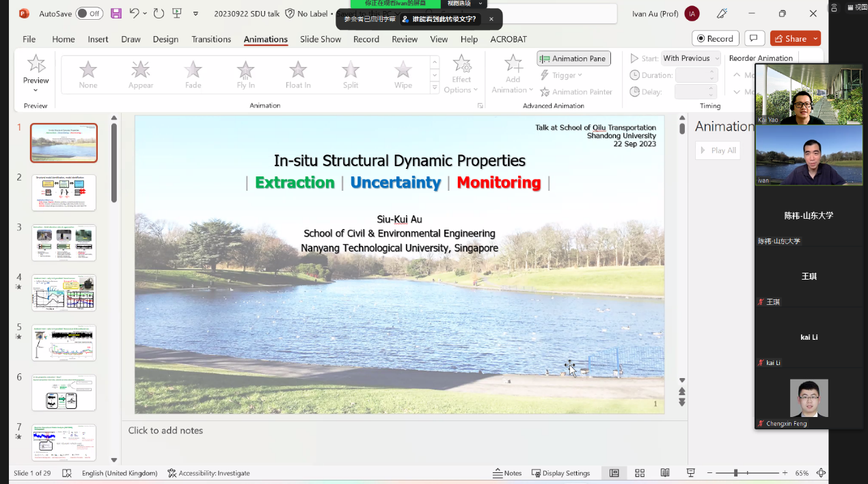Go to next slide double-arrow icon
The image size is (868, 484).
coord(681,403)
